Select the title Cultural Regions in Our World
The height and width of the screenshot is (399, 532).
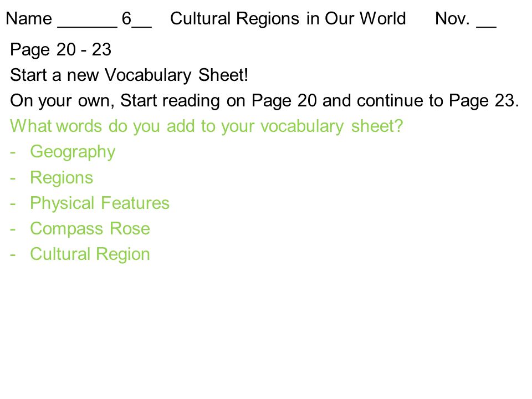[x=288, y=19]
